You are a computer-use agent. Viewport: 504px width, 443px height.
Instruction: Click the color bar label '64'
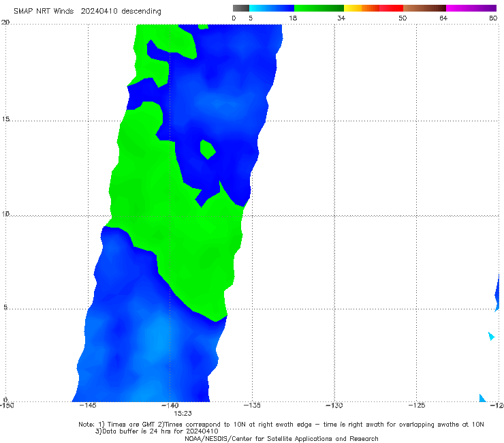[x=443, y=18]
